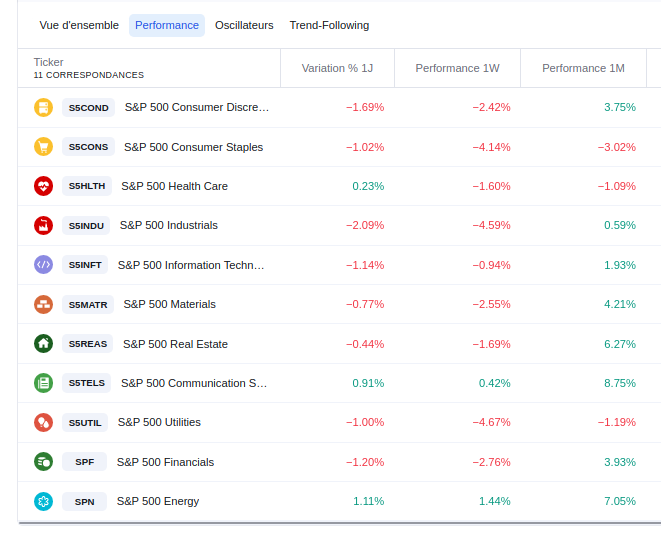This screenshot has height=546, width=661.
Task: Click the Information Technology code icon
Action: click(43, 265)
